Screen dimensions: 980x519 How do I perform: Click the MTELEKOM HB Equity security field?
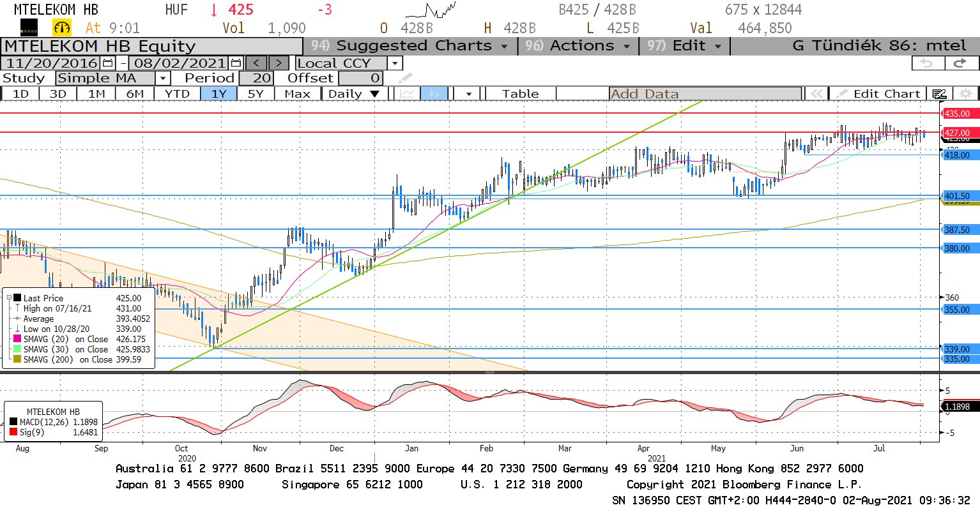[x=151, y=46]
